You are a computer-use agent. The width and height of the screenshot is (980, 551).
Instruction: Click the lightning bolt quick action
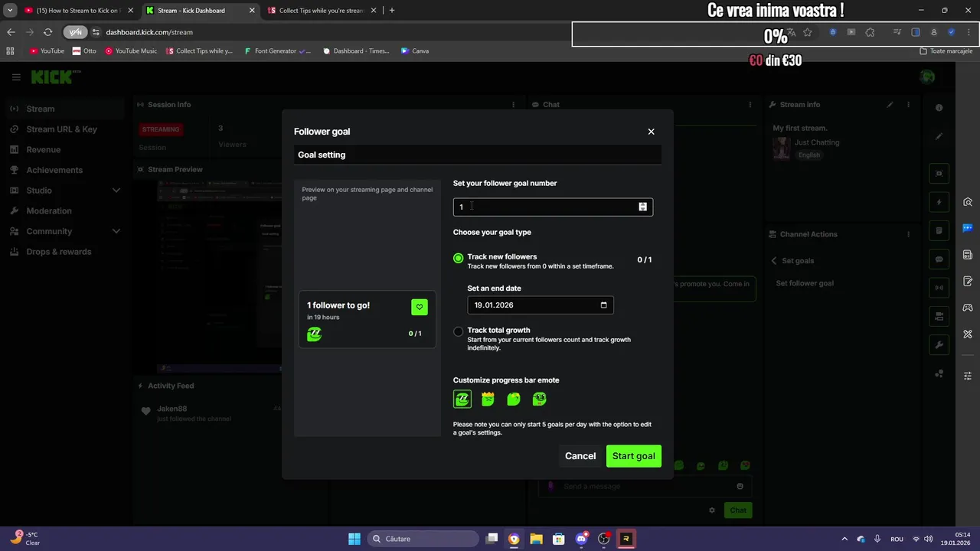tap(939, 202)
